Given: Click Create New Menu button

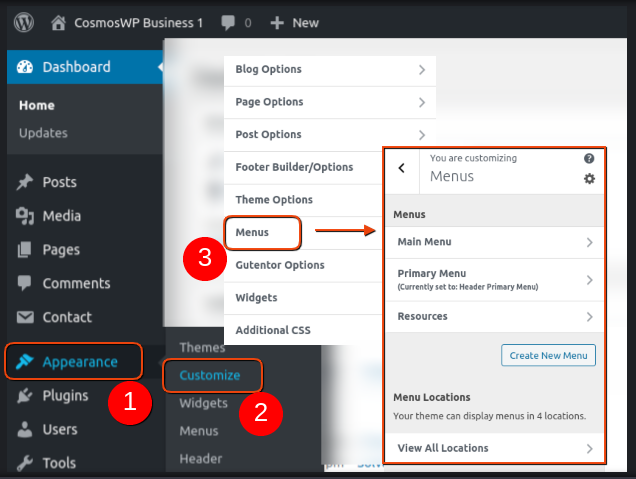Looking at the screenshot, I should point(548,355).
